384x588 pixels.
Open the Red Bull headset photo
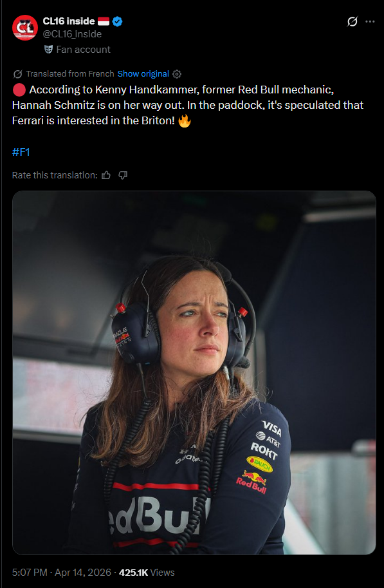194,372
